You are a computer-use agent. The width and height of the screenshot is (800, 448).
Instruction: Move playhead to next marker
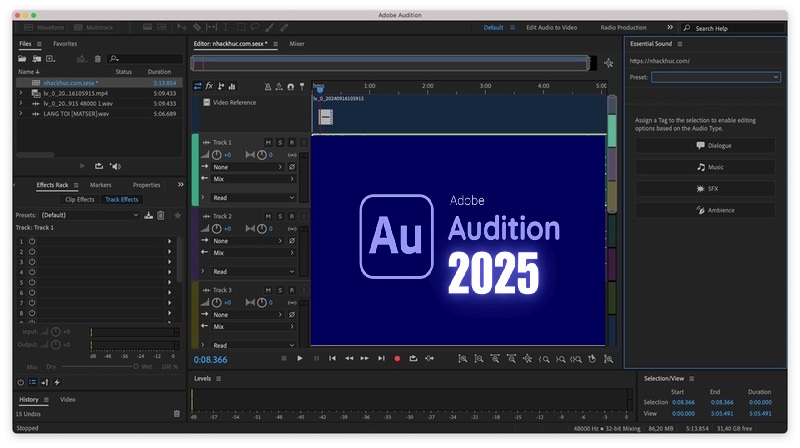(381, 359)
